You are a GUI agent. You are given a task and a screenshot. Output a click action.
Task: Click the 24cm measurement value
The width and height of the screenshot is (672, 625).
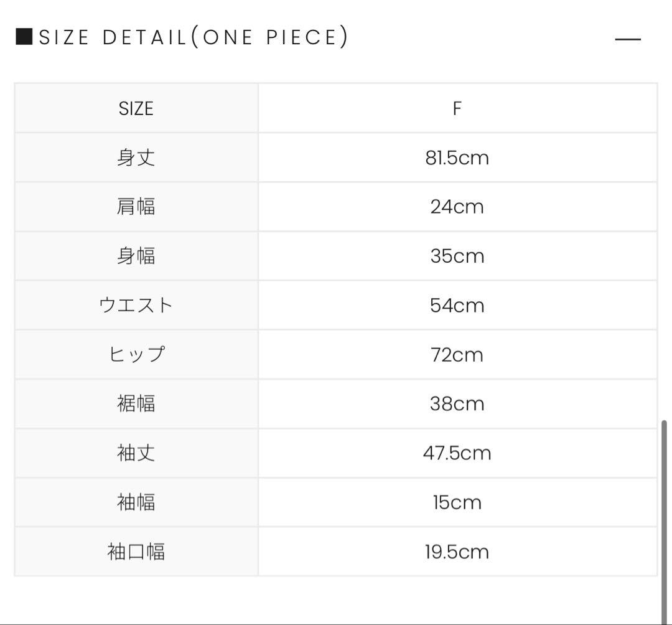(457, 207)
